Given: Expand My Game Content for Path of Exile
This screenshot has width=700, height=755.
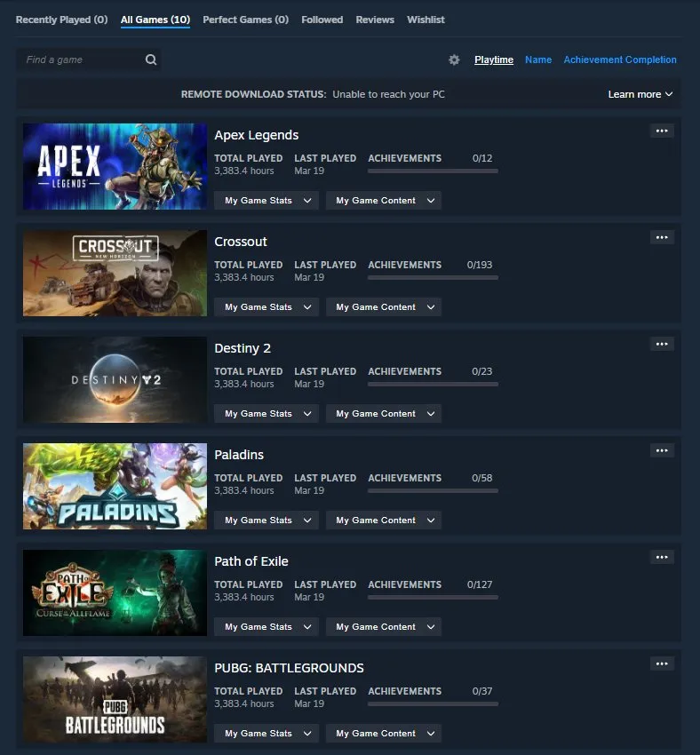Looking at the screenshot, I should tap(384, 626).
